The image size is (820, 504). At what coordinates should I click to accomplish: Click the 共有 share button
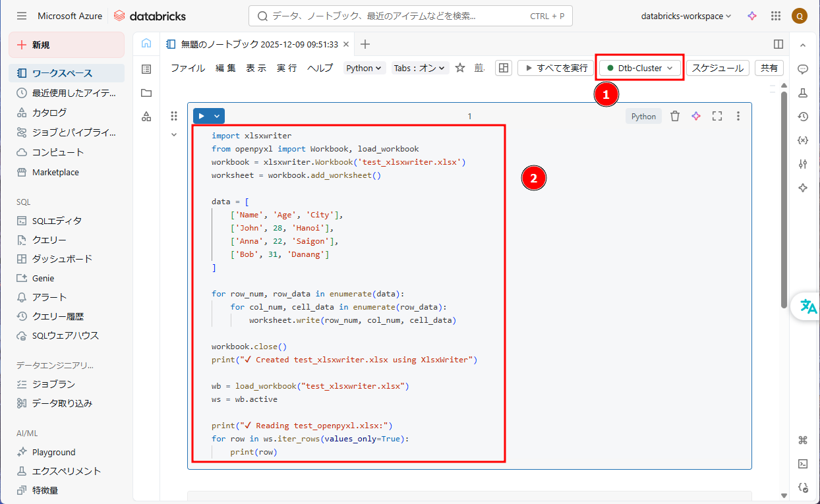point(769,68)
